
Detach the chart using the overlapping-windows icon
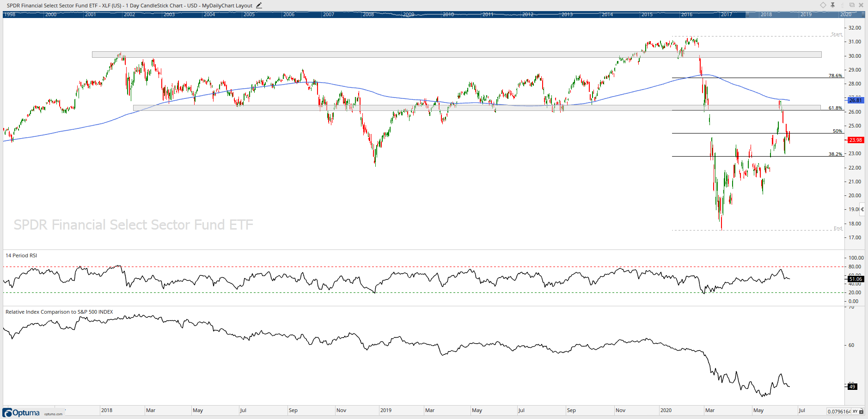tap(852, 5)
